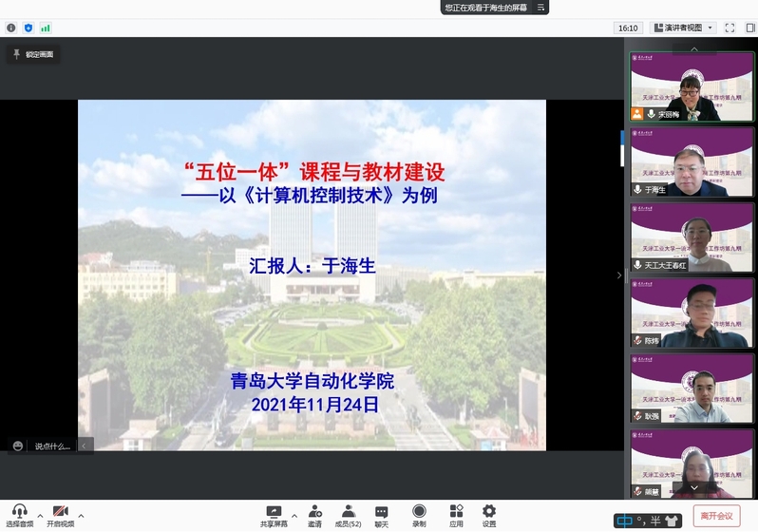This screenshot has height=532, width=758.
Task: Open the 成员(52) members list
Action: point(348,515)
